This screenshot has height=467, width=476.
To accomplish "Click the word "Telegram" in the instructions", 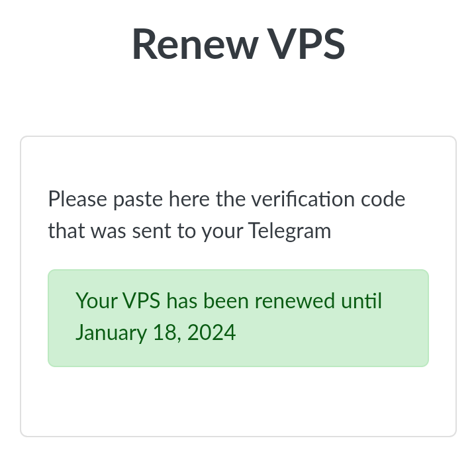I will [289, 231].
